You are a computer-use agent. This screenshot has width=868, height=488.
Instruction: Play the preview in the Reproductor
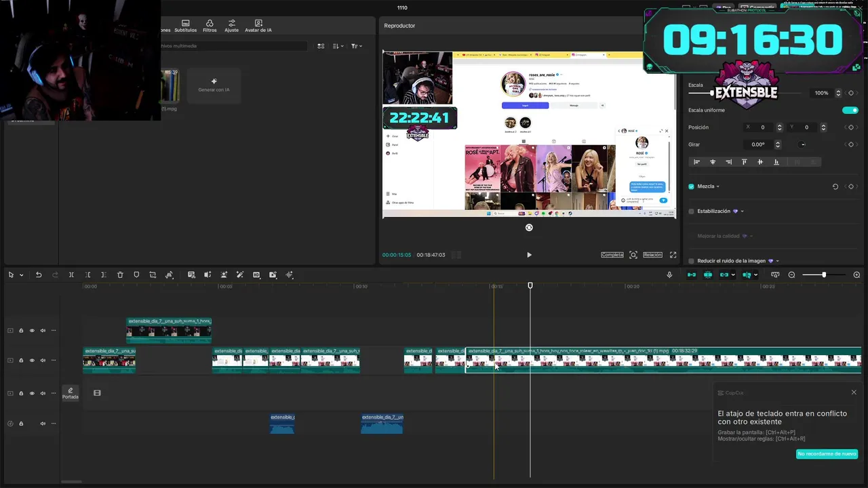(x=529, y=255)
